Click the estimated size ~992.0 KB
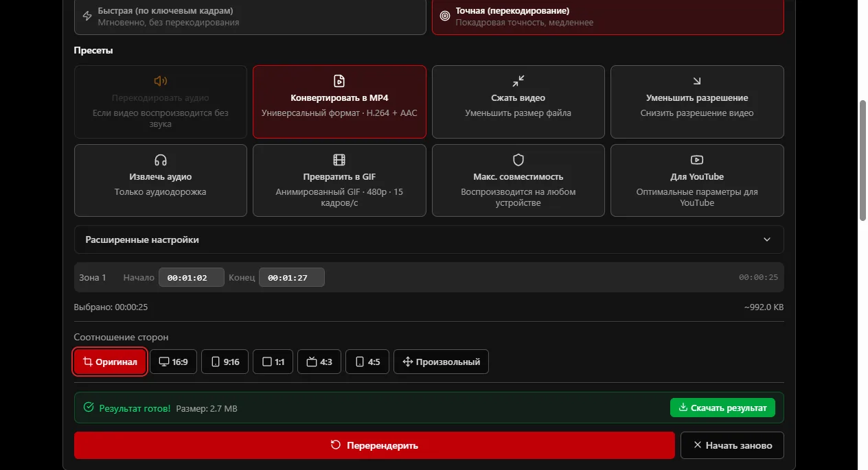 coord(764,307)
